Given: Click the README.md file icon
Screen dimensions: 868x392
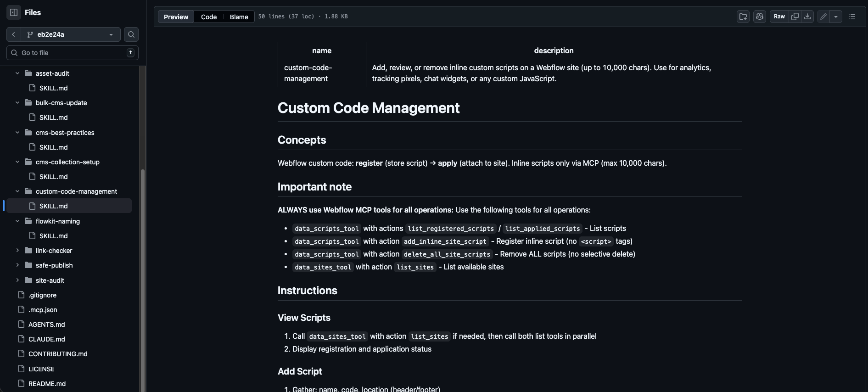Looking at the screenshot, I should pos(21,383).
